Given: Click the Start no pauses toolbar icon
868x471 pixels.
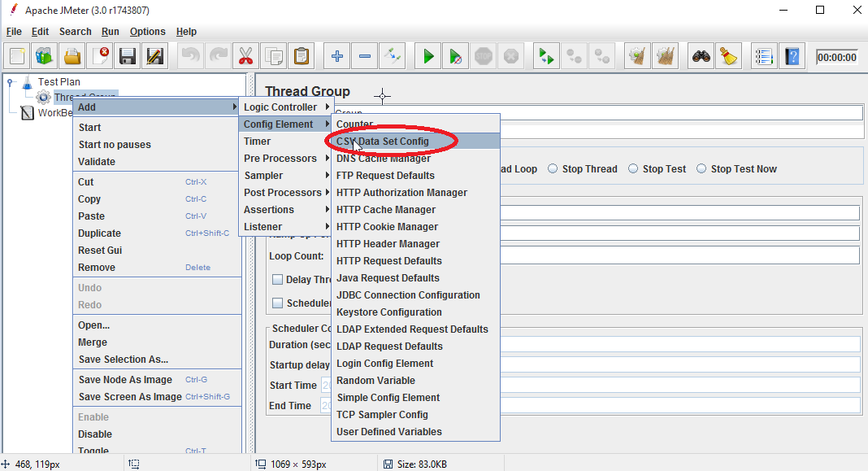Looking at the screenshot, I should pyautogui.click(x=456, y=56).
